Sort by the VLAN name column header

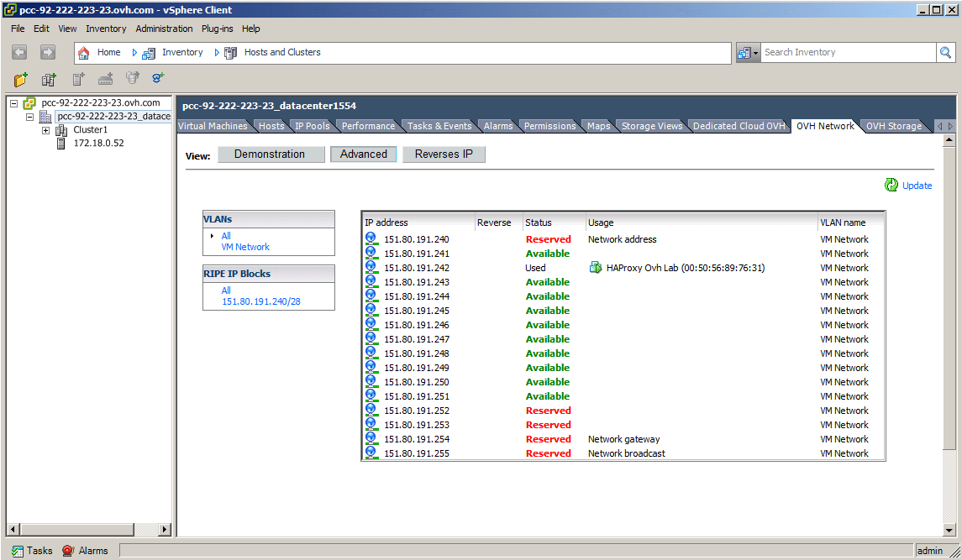point(851,222)
